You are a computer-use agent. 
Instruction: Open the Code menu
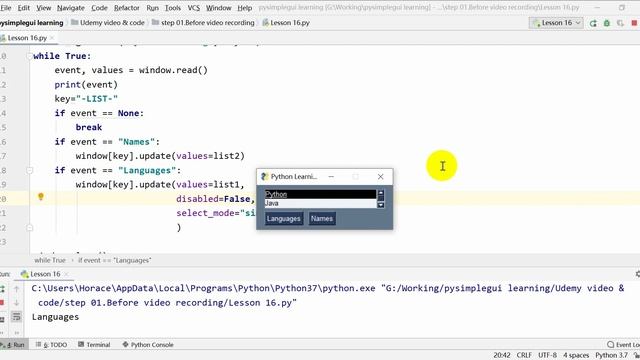tap(99, 8)
